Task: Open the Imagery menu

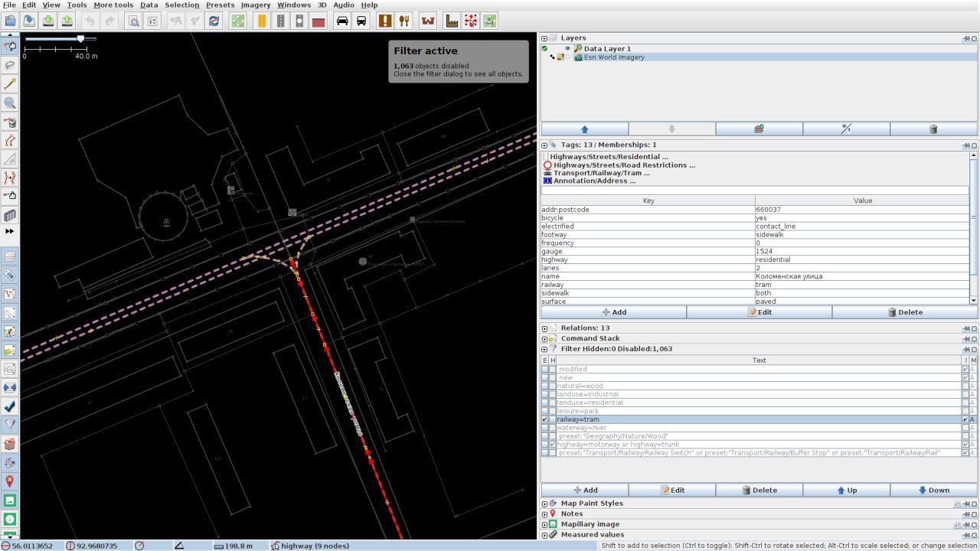Action: pos(256,5)
